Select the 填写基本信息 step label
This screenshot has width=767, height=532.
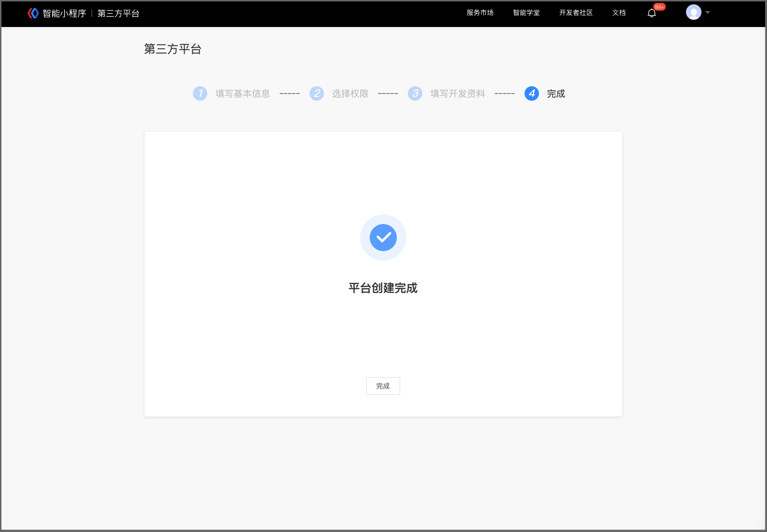[242, 93]
